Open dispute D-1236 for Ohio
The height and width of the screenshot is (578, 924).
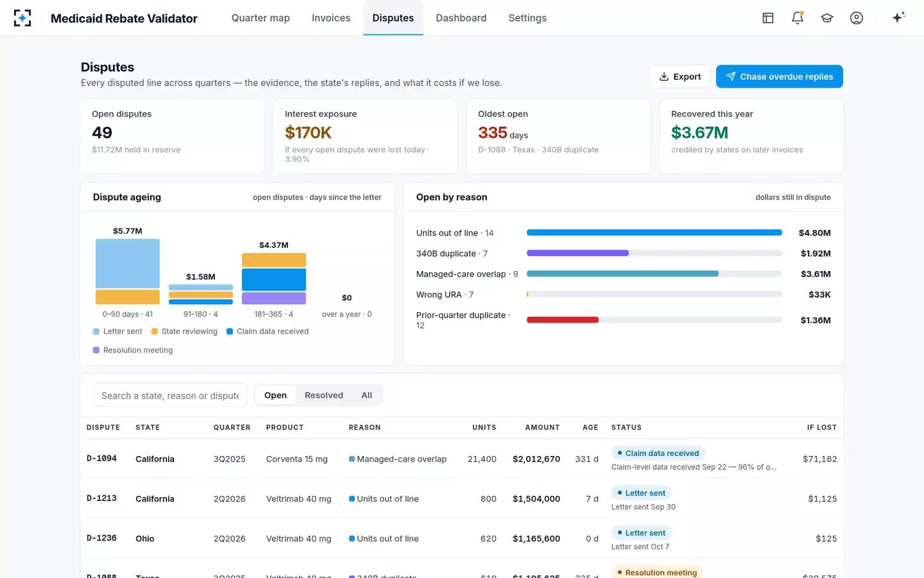point(462,538)
